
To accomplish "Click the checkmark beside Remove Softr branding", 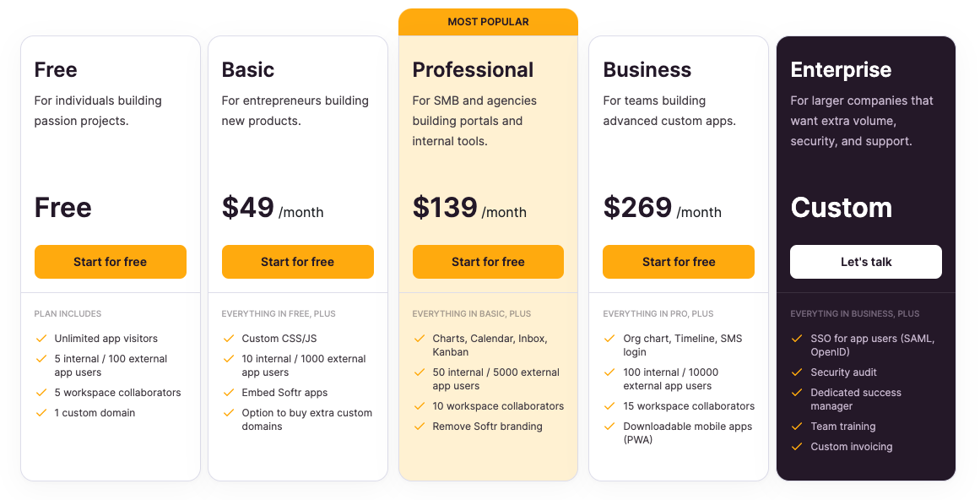I will 420,427.
